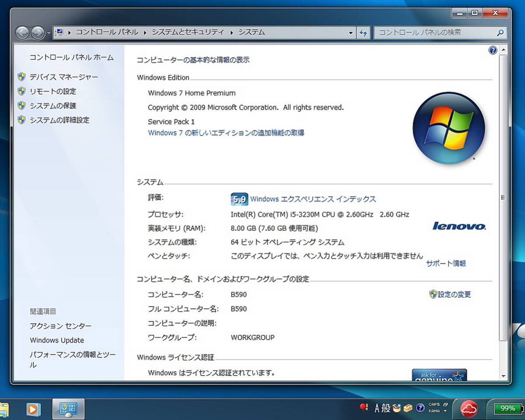Open Windows Update link
The width and height of the screenshot is (525, 420).
pyautogui.click(x=57, y=340)
